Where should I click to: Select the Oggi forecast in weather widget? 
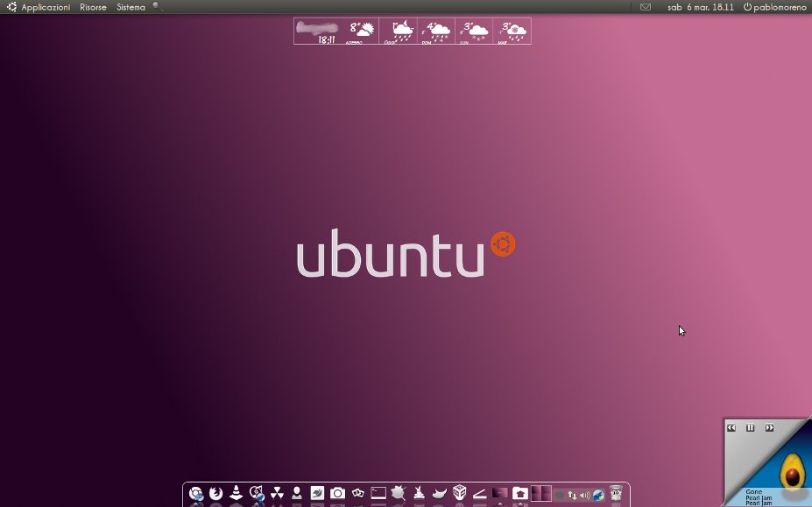tap(399, 31)
